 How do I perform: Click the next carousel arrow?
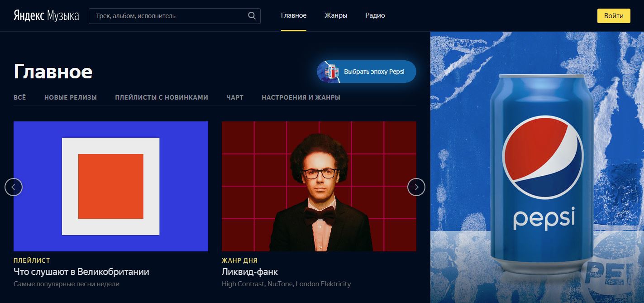[416, 187]
